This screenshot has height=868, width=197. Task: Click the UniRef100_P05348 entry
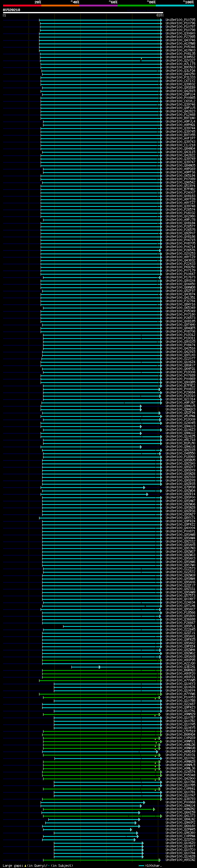tap(180, 775)
